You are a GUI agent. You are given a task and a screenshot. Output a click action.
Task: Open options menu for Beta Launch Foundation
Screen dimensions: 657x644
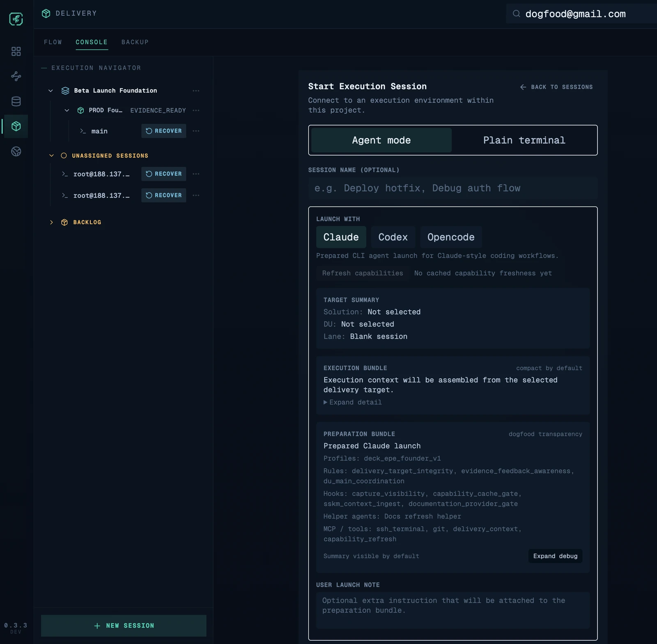pyautogui.click(x=196, y=91)
